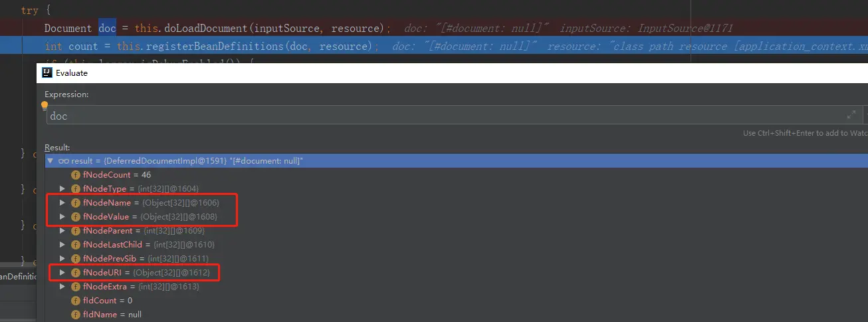Click the Result: label
The width and height of the screenshot is (868, 322).
[57, 147]
